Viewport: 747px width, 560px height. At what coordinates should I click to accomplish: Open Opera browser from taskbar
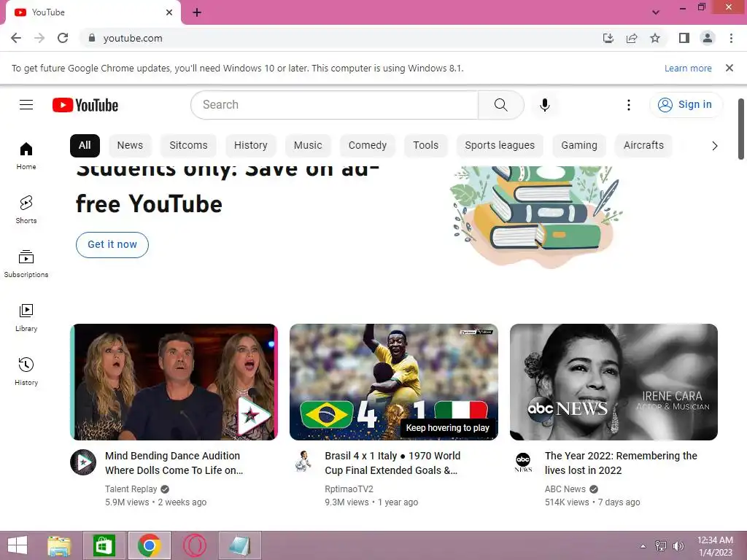(194, 545)
